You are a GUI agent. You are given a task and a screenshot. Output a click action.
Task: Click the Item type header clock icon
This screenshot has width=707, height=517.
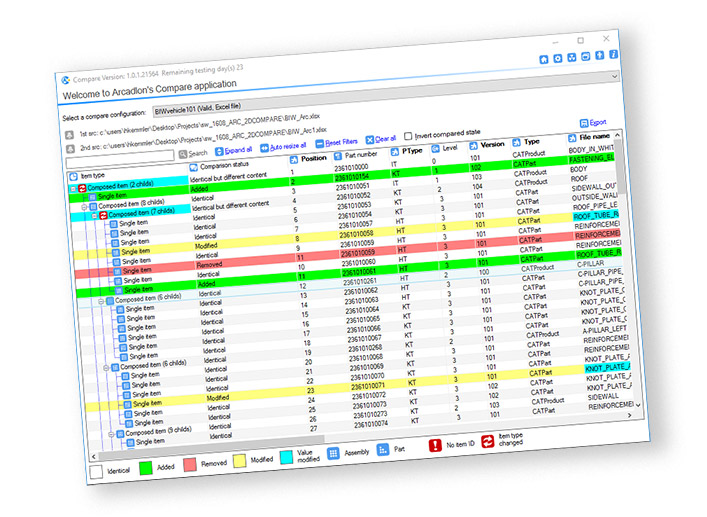point(73,177)
